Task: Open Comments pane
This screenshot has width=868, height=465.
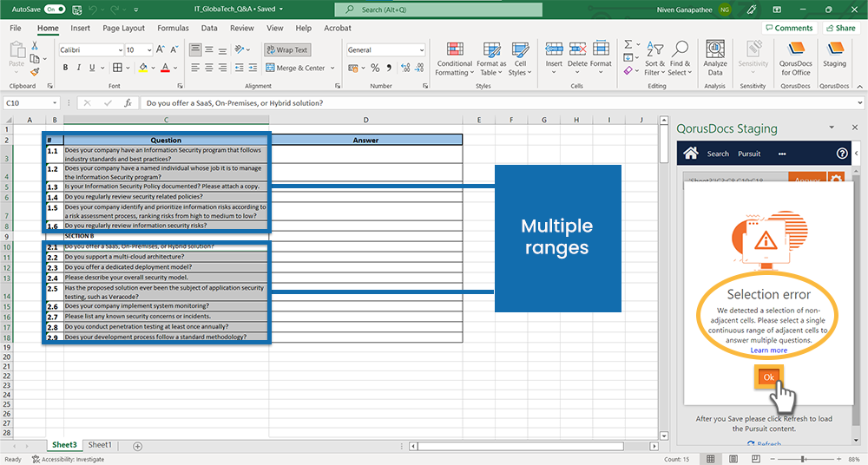Action: tap(789, 28)
